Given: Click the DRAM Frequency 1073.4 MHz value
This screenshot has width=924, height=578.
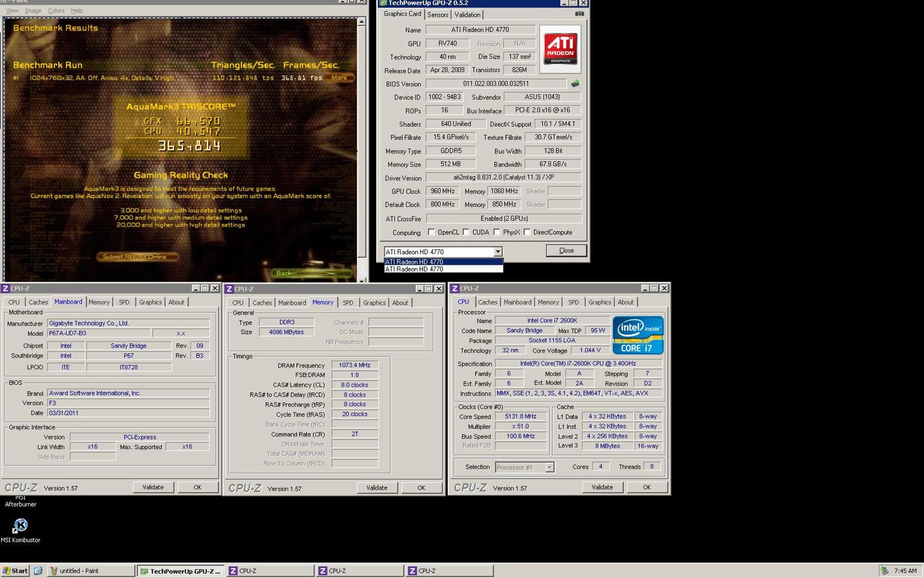Looking at the screenshot, I should pos(355,365).
